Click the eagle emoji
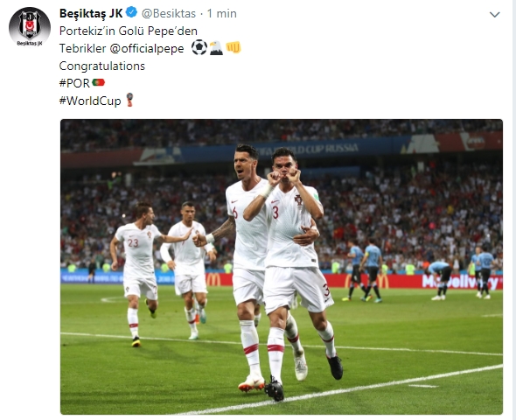Screen dimensions: 516x420 pyautogui.click(x=216, y=48)
